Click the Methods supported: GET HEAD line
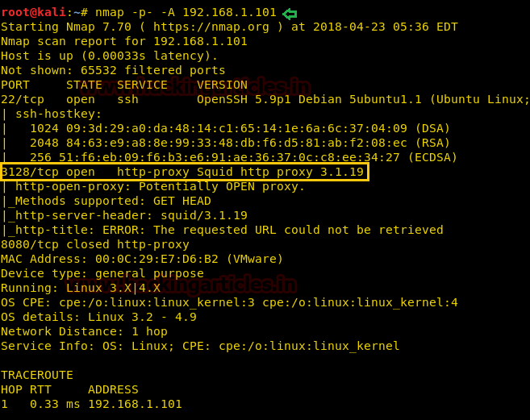 pos(113,201)
